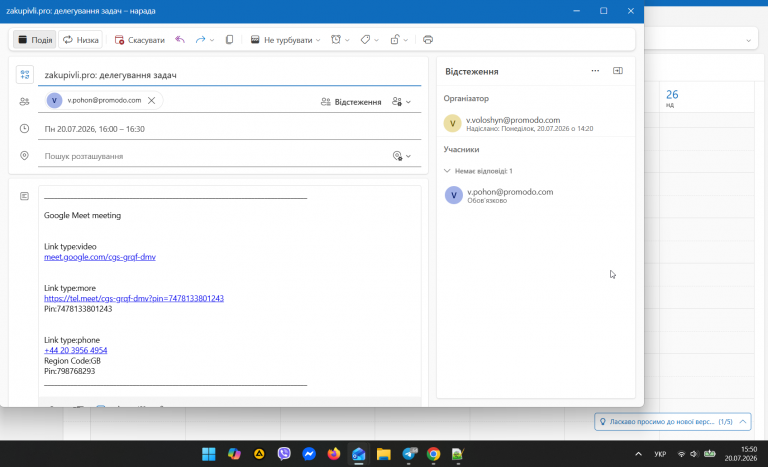Click the Пошук розташування location field
768x467 pixels.
[x=216, y=156]
